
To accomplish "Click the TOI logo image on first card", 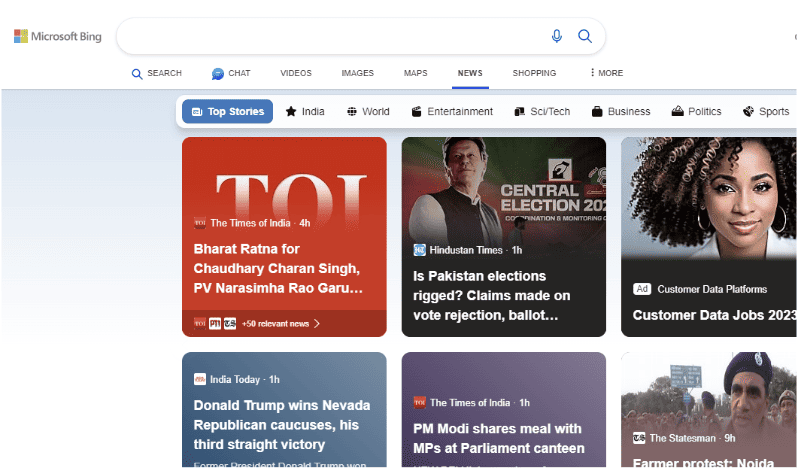I will click(291, 202).
